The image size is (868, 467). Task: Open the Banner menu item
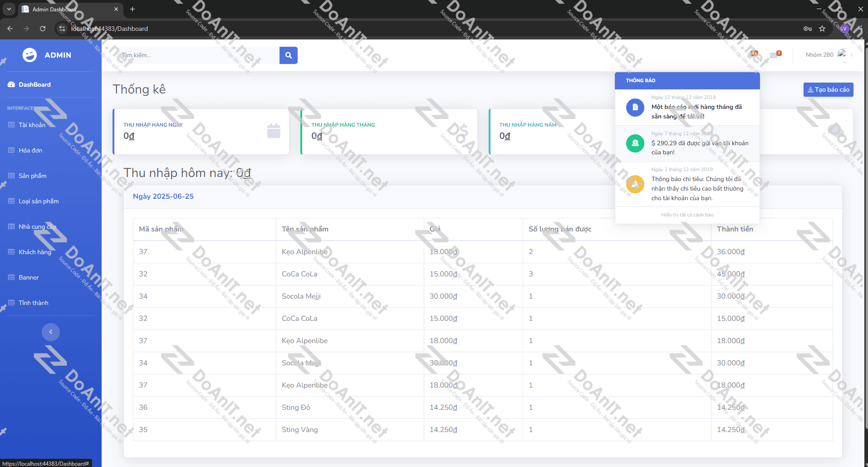tap(51, 277)
